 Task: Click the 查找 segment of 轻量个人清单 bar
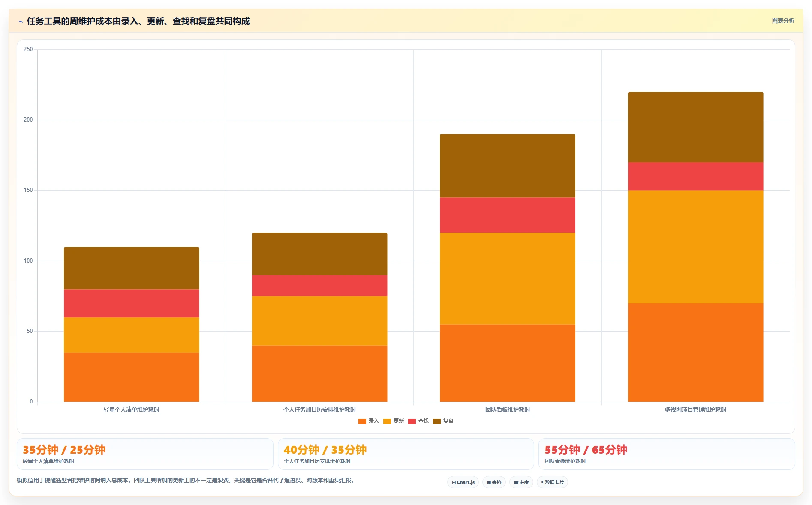(x=132, y=303)
